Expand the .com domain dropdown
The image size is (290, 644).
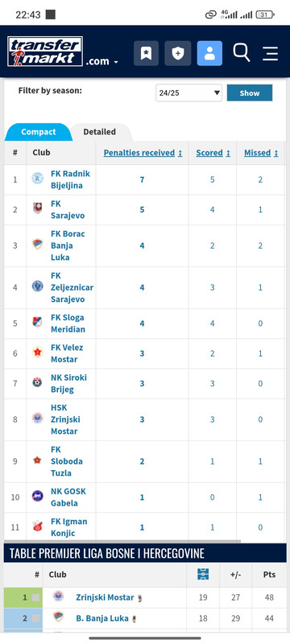101,62
